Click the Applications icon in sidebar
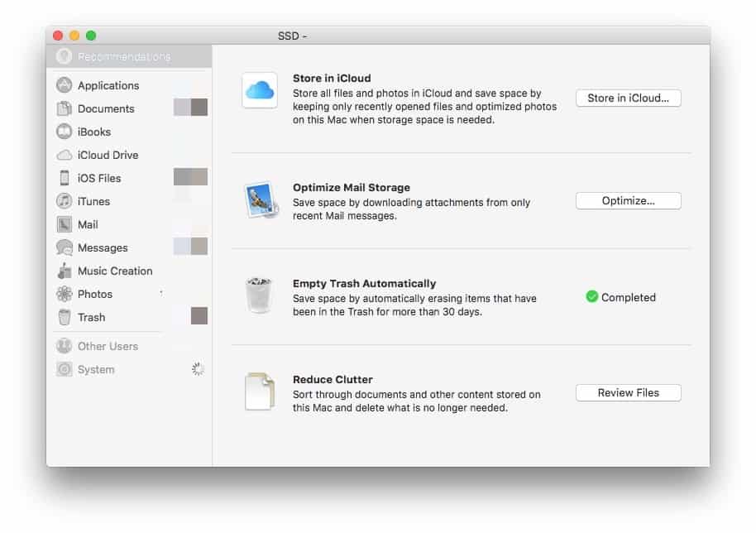This screenshot has width=756, height=533. pyautogui.click(x=64, y=85)
